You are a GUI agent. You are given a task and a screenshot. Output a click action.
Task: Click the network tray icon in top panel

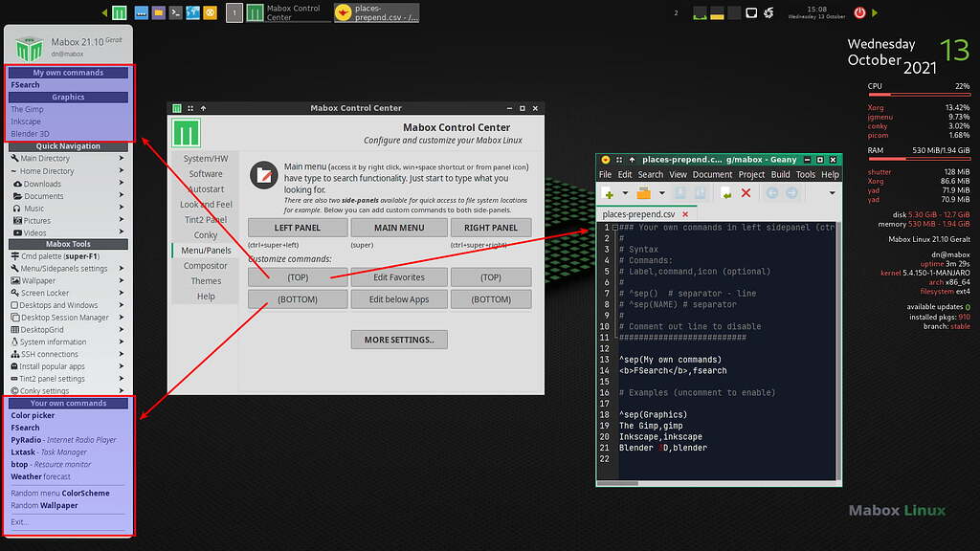point(751,12)
